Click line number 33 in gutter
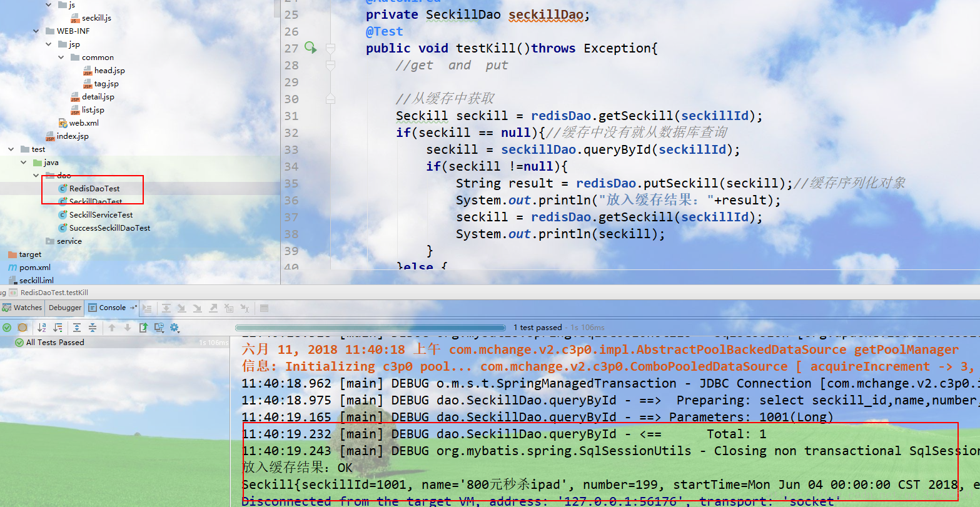Screen dimensions: 980x507 291,149
